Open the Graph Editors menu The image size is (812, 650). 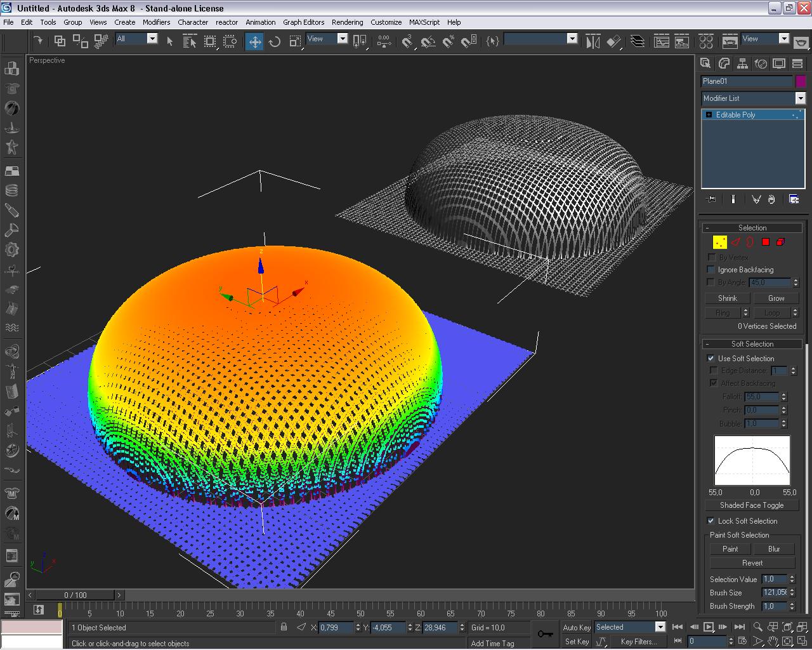pyautogui.click(x=303, y=22)
